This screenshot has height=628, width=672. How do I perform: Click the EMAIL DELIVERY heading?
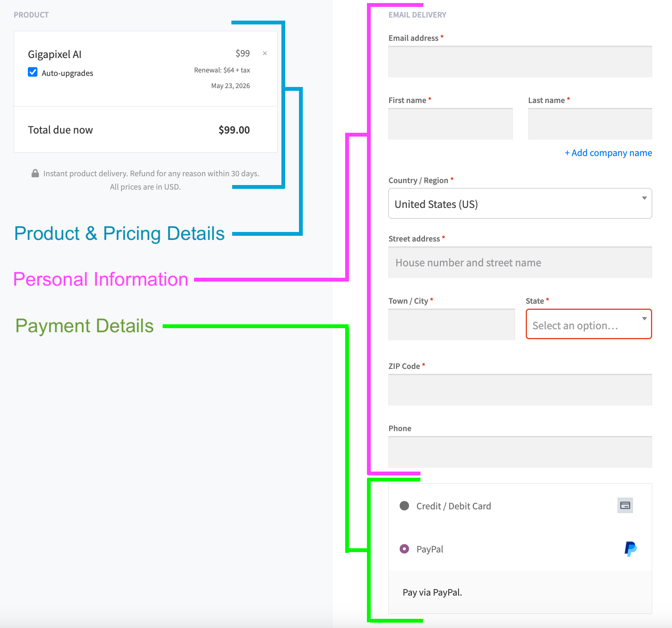[417, 15]
